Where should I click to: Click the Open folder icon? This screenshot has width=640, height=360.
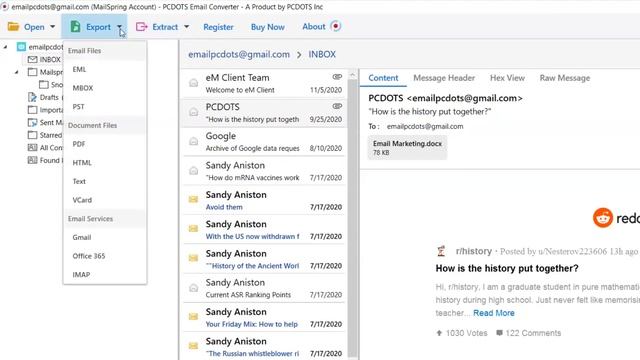13,27
